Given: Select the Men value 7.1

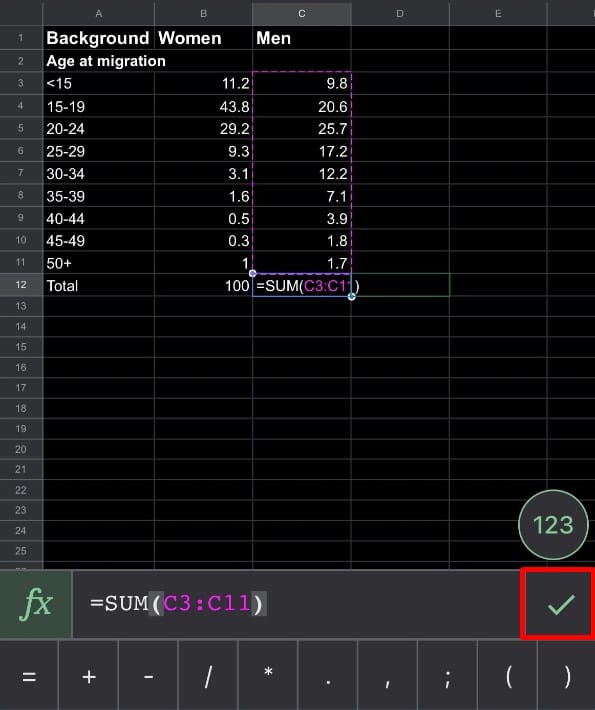Looking at the screenshot, I should (302, 196).
